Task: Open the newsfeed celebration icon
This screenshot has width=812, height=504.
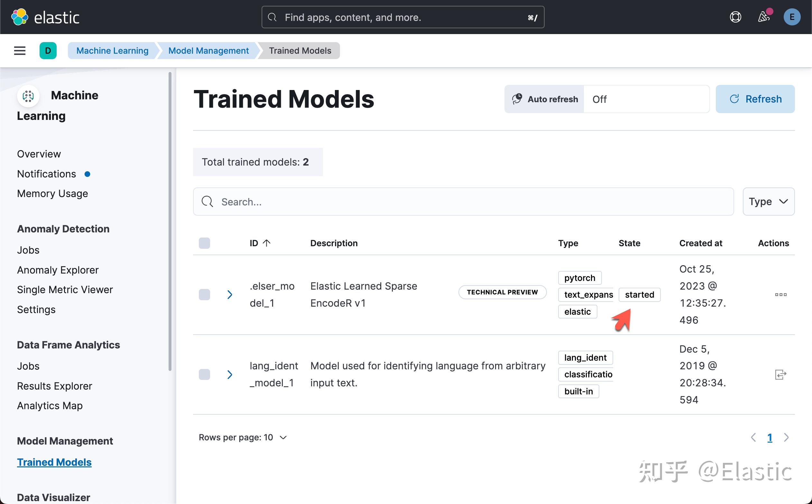Action: tap(764, 17)
